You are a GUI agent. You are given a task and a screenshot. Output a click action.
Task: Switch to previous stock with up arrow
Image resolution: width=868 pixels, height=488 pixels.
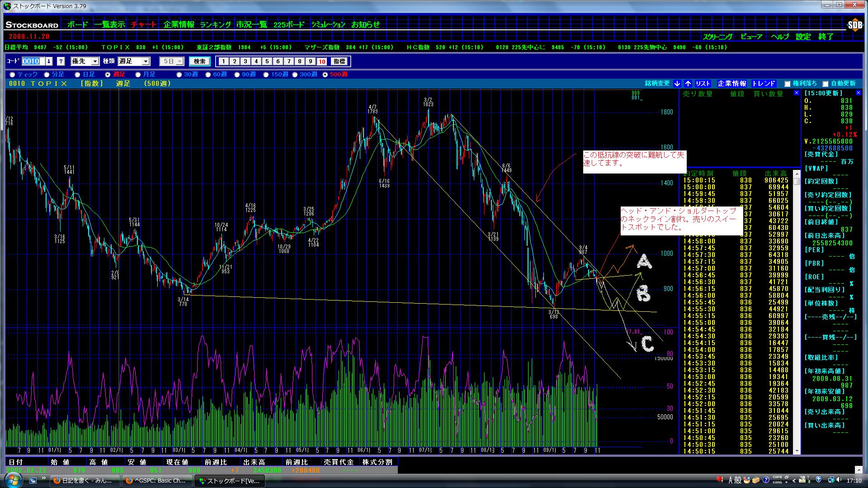(688, 84)
